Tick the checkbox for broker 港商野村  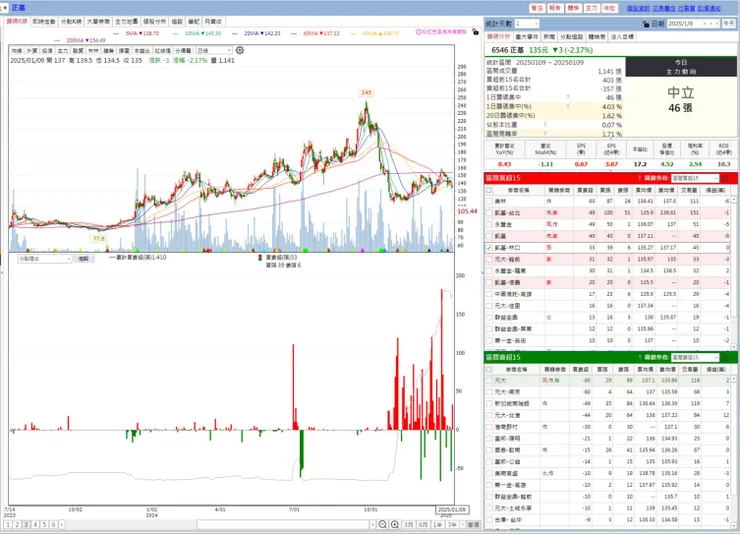(x=489, y=427)
